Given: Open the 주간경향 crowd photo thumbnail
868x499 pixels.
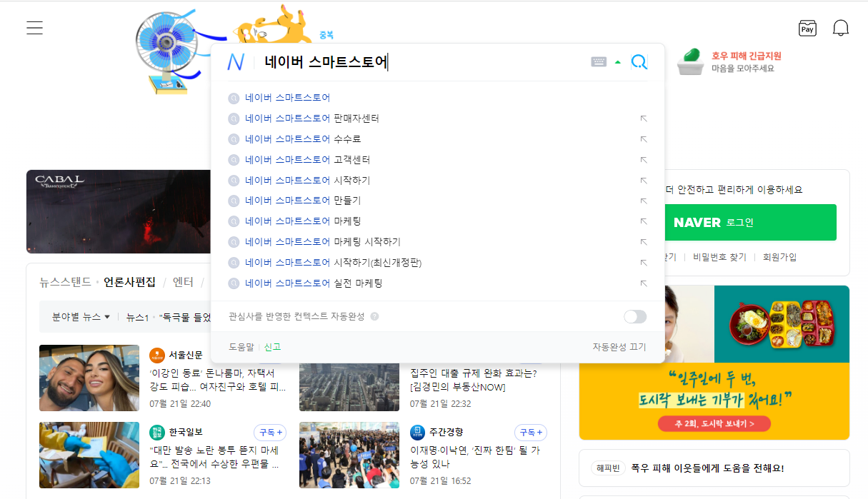Looking at the screenshot, I should point(349,455).
